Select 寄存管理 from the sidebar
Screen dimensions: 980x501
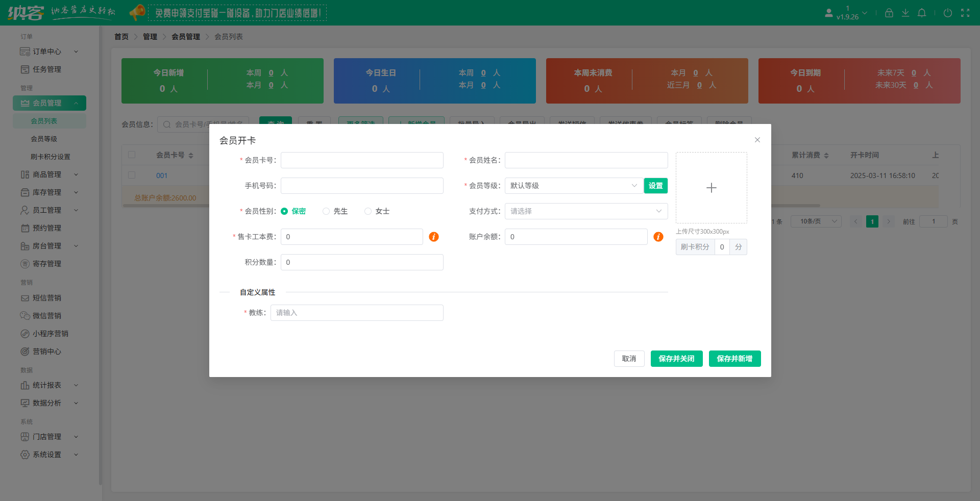46,263
